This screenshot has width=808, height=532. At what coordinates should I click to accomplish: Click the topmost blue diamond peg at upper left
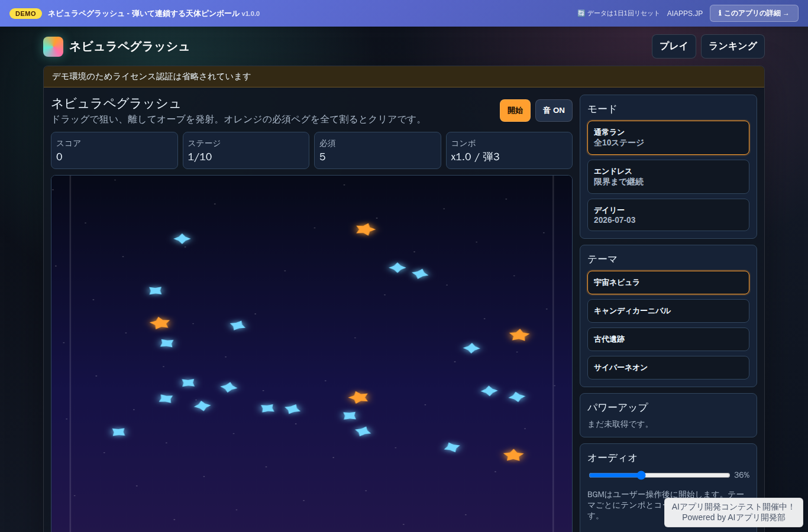pyautogui.click(x=182, y=239)
